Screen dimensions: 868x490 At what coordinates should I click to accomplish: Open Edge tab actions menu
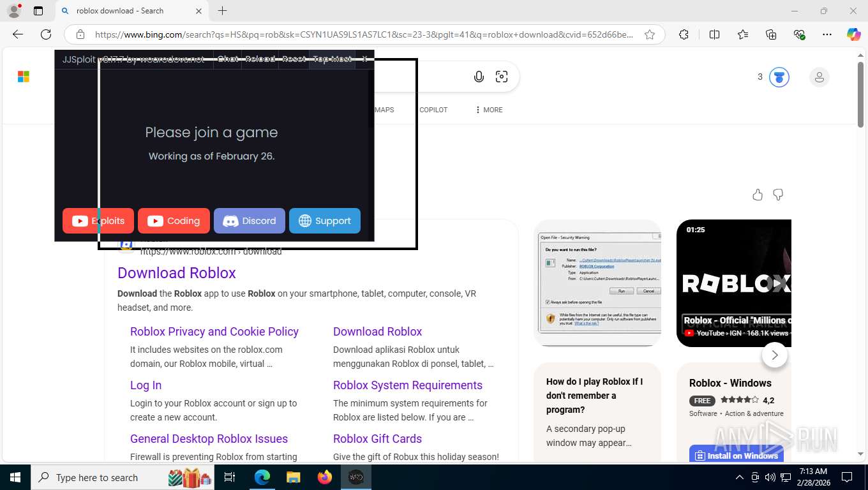[x=38, y=11]
